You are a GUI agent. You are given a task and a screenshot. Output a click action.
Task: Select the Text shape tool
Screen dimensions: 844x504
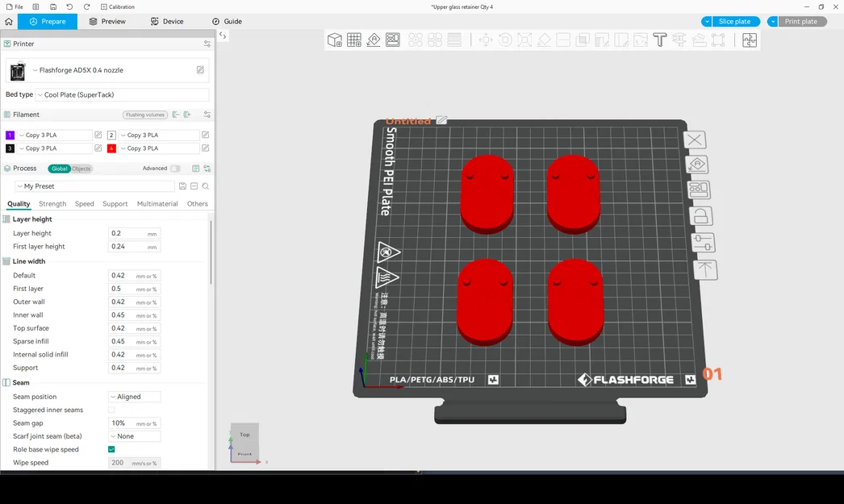(x=660, y=40)
